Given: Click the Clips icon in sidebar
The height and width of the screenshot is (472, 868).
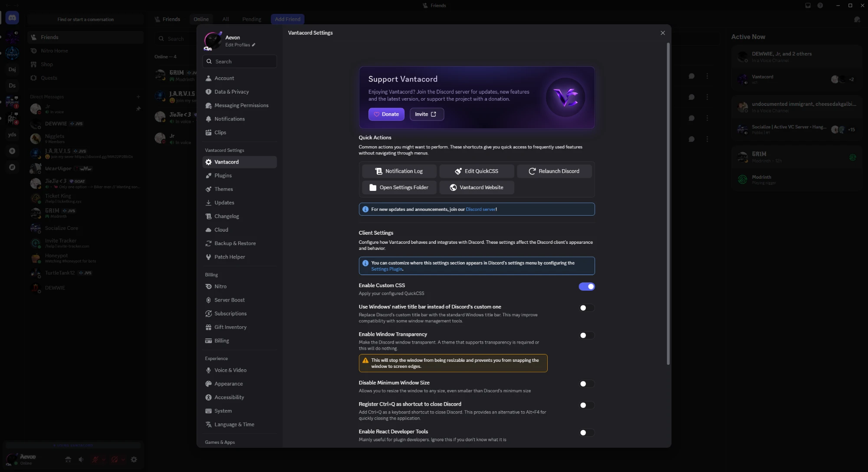Looking at the screenshot, I should tap(208, 133).
